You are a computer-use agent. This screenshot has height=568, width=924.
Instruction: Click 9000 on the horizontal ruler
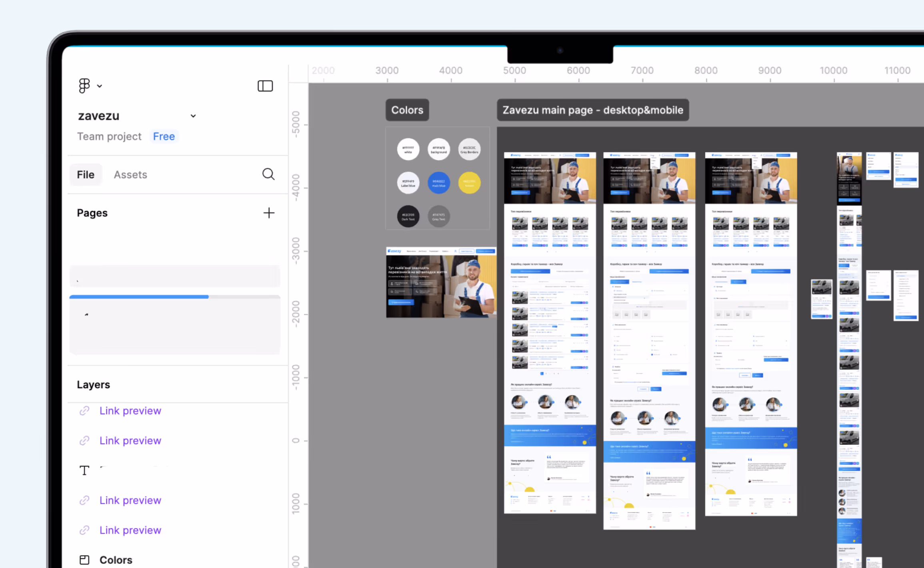coord(770,70)
